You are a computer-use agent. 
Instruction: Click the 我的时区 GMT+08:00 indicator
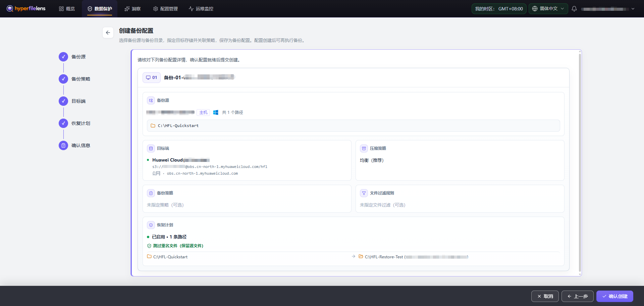[x=499, y=9]
